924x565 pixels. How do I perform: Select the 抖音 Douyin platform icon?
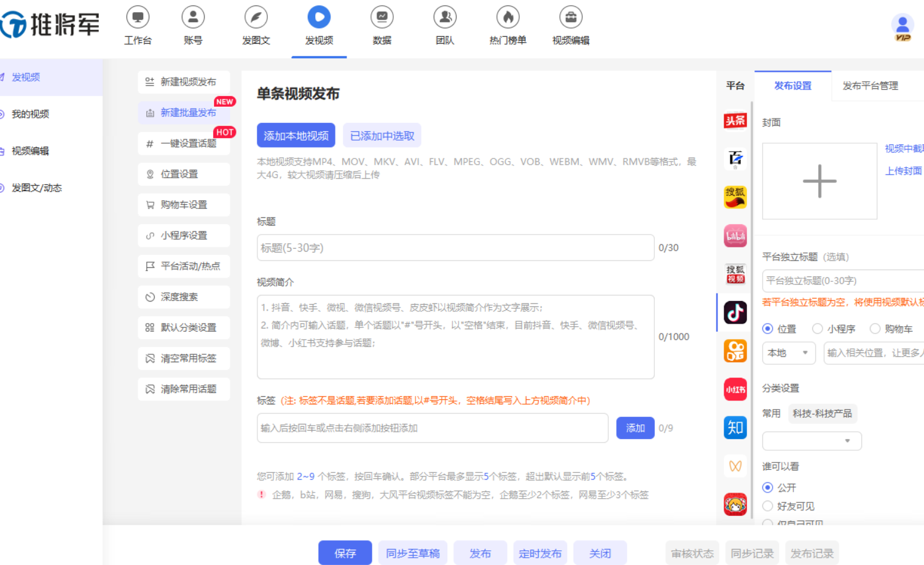[x=735, y=313]
